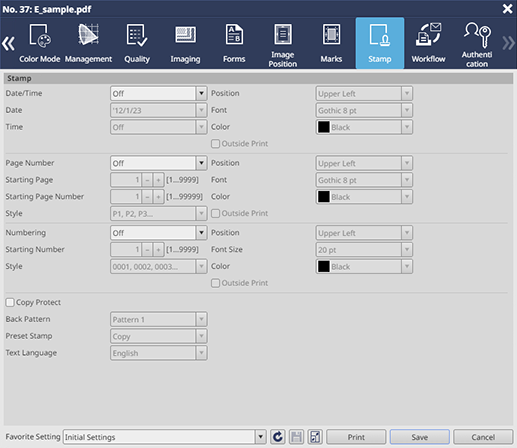Switch to the Authentication tab
Screen dimensions: 517x448
477,43
